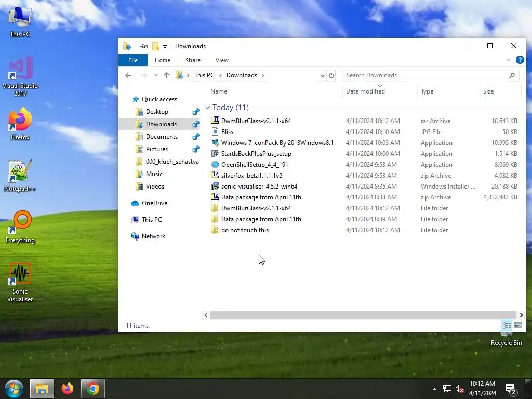The height and width of the screenshot is (399, 532).
Task: Open the notification center icon
Action: 511,390
